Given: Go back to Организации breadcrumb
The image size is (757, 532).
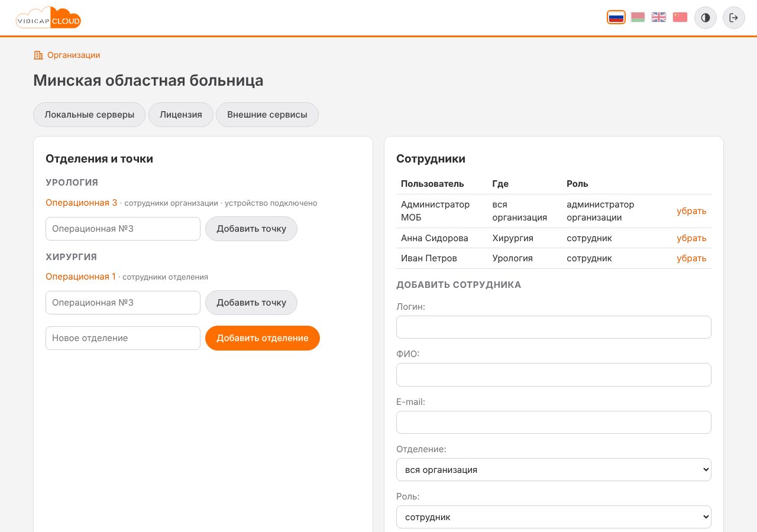Looking at the screenshot, I should (67, 55).
